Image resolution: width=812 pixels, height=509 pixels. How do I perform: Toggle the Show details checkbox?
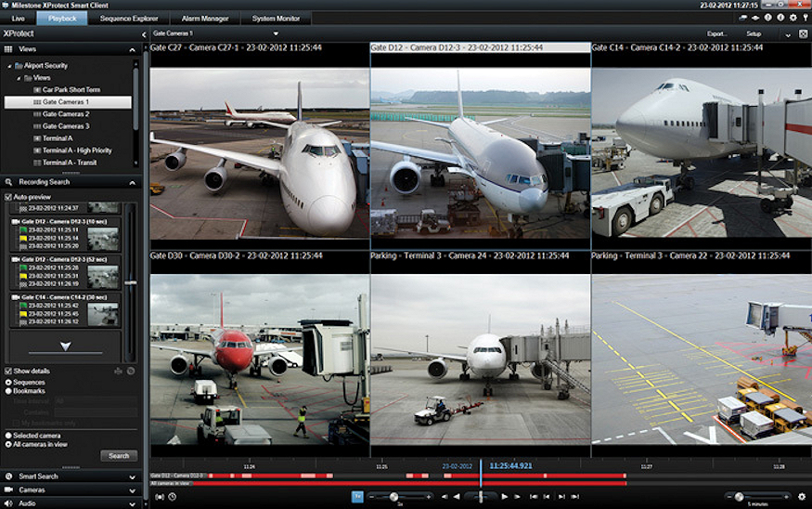coord(9,371)
